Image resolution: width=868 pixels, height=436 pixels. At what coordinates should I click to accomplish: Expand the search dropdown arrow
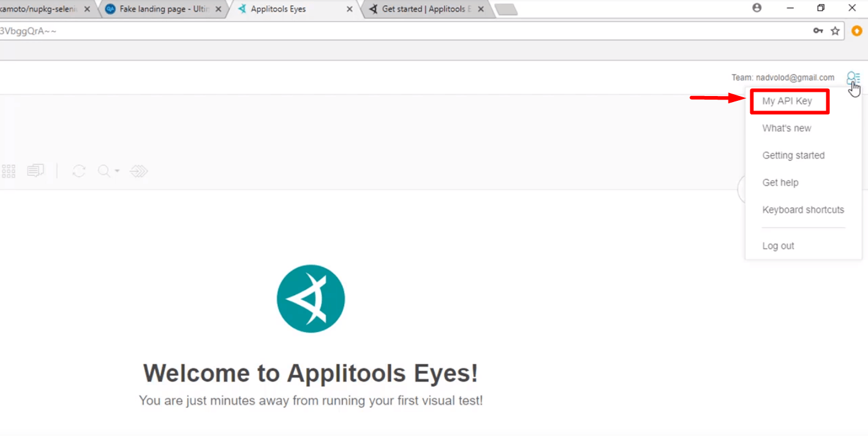(x=117, y=171)
